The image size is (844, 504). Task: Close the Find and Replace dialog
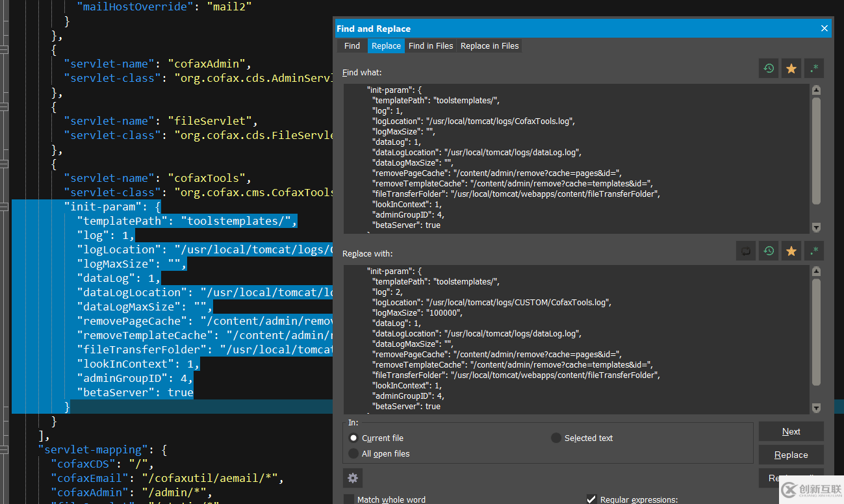tap(825, 29)
